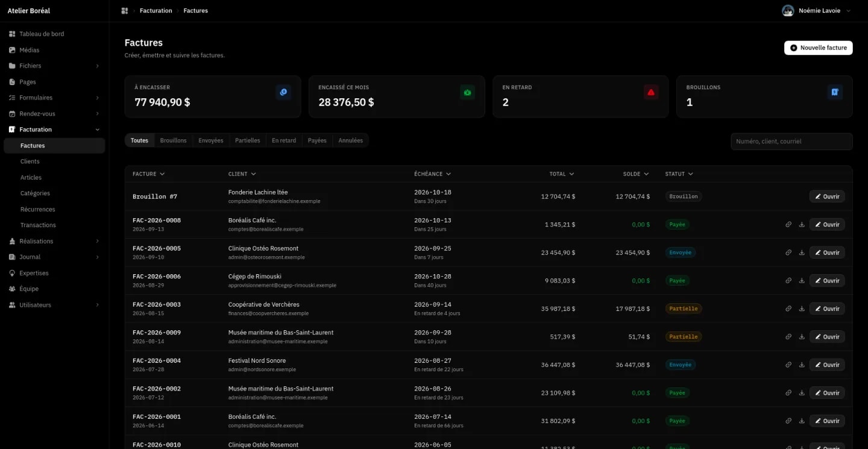Download FAC-2026-0005 invoice icon
Viewport: 868px width, 449px height.
point(802,253)
